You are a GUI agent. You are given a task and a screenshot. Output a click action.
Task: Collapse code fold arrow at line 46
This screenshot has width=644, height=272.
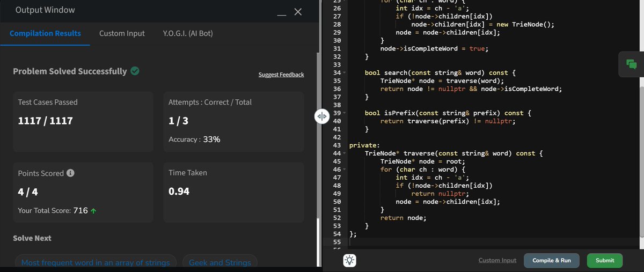pyautogui.click(x=345, y=170)
